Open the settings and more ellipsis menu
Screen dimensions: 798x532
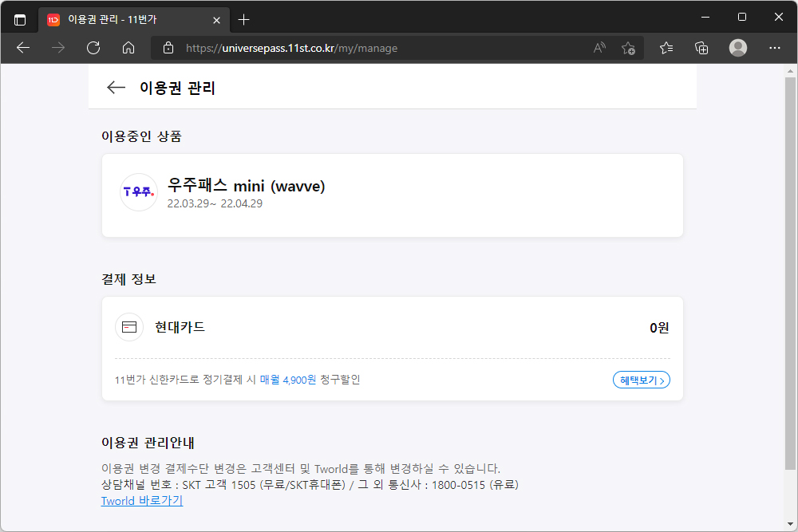775,48
